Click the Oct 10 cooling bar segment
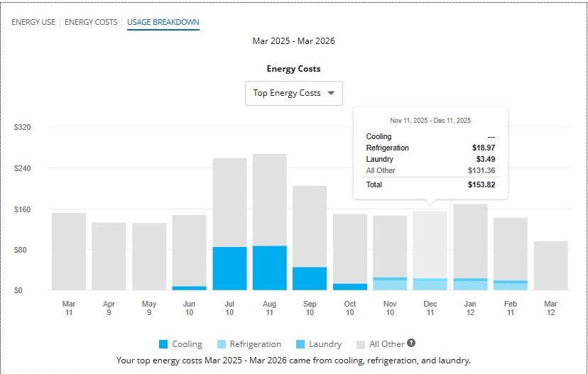588x374 pixels. point(350,287)
